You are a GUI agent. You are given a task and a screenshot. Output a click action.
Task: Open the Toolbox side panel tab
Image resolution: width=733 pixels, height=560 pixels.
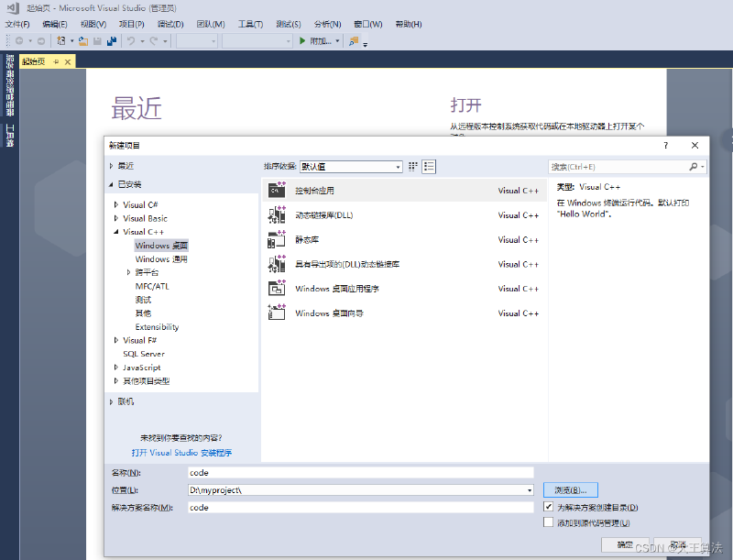(9, 136)
